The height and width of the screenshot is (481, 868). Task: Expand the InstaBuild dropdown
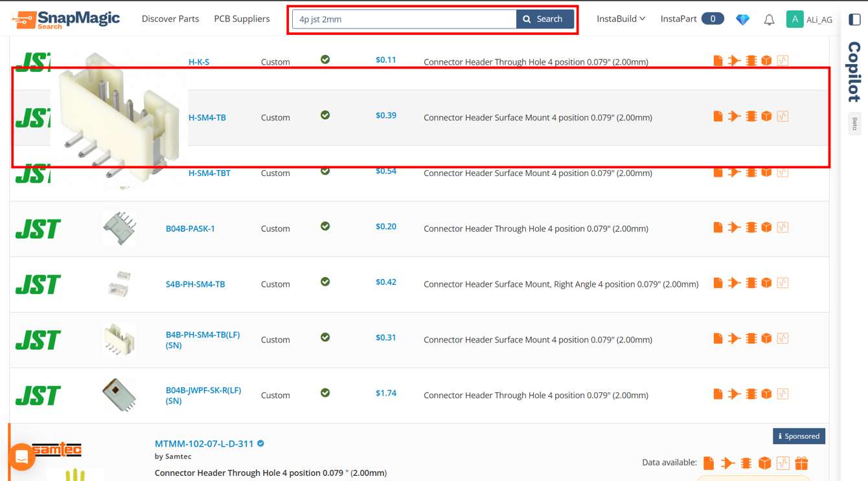[621, 19]
